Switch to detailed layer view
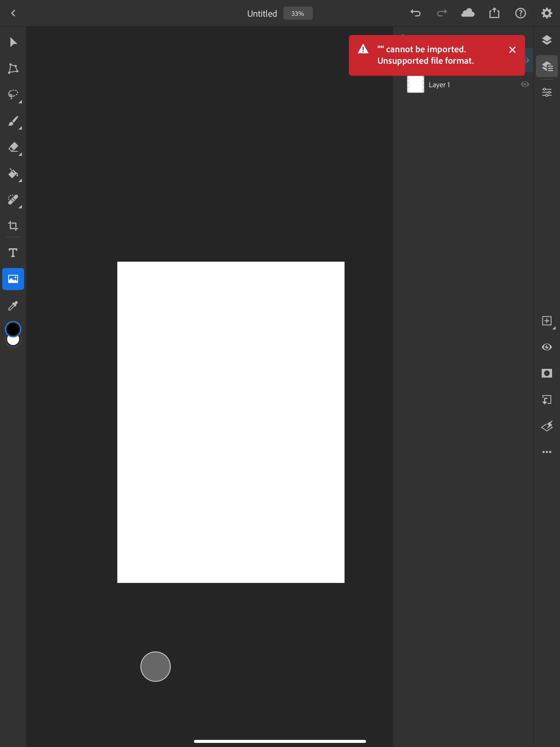560x747 pixels. [x=547, y=66]
